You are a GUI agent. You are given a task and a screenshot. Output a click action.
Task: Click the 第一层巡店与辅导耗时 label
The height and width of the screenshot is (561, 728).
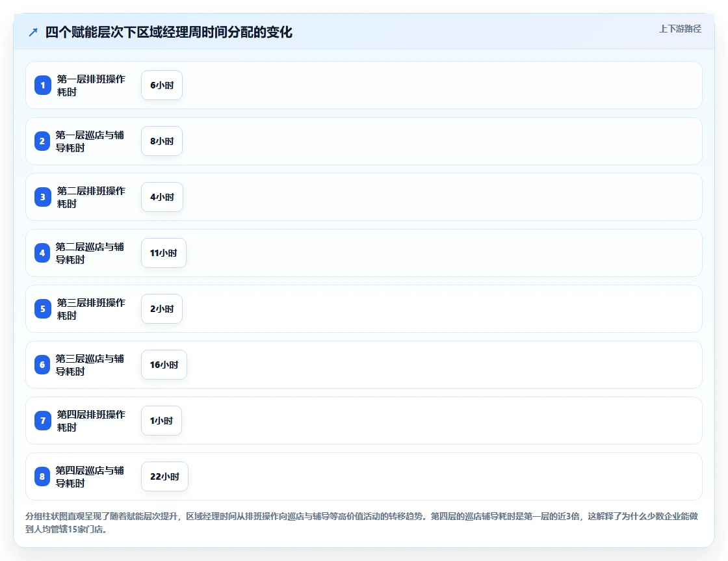[90, 141]
